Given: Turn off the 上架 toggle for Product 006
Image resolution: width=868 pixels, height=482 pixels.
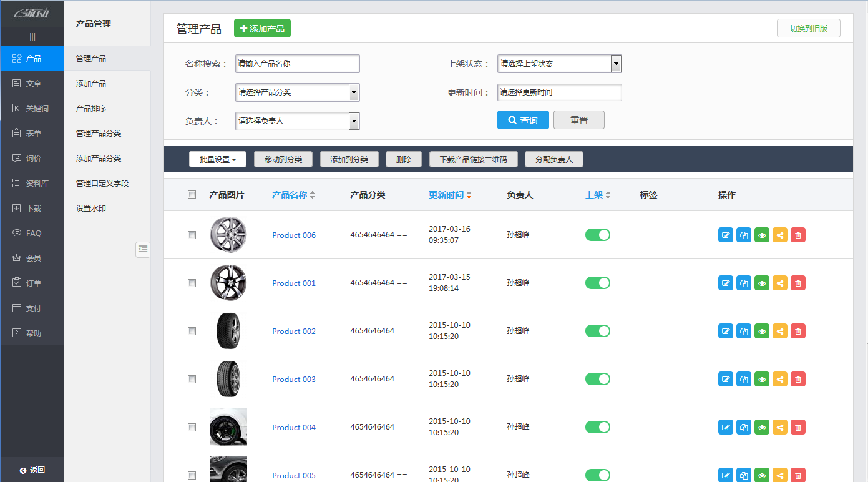Looking at the screenshot, I should click(x=597, y=235).
